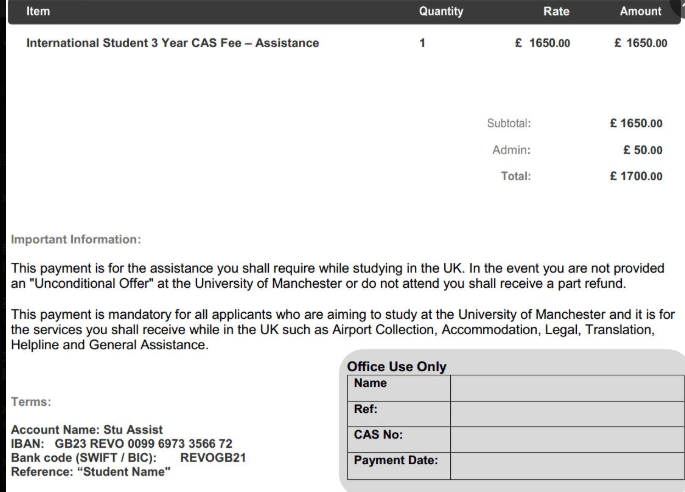Click the quantity value 1
This screenshot has width=685, height=492.
(423, 44)
